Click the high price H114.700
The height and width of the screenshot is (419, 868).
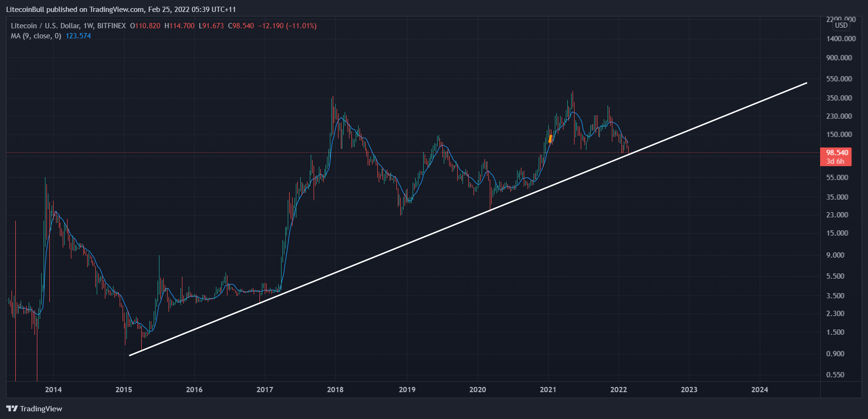(x=180, y=26)
